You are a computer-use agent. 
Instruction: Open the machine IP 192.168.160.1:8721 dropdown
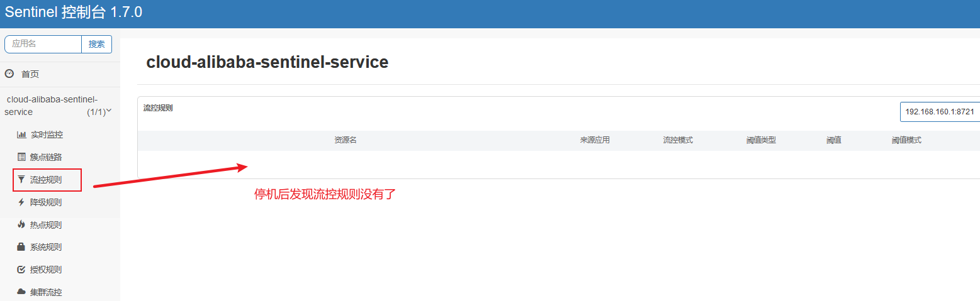pos(939,112)
